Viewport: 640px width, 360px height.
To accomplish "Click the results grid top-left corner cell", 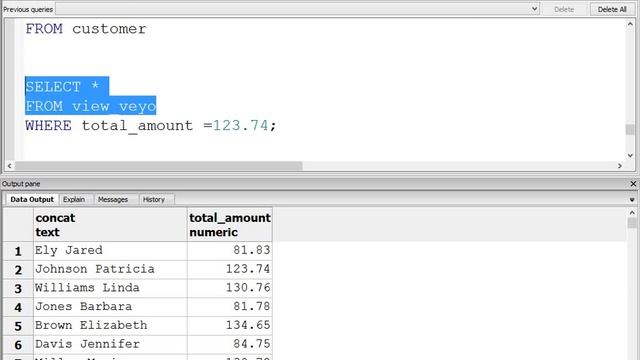I will 18,224.
